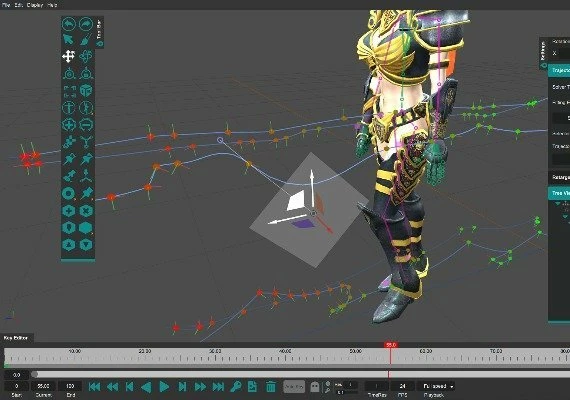Go to the previous keyframe (double left arrows)
The height and width of the screenshot is (400, 570).
click(x=112, y=387)
